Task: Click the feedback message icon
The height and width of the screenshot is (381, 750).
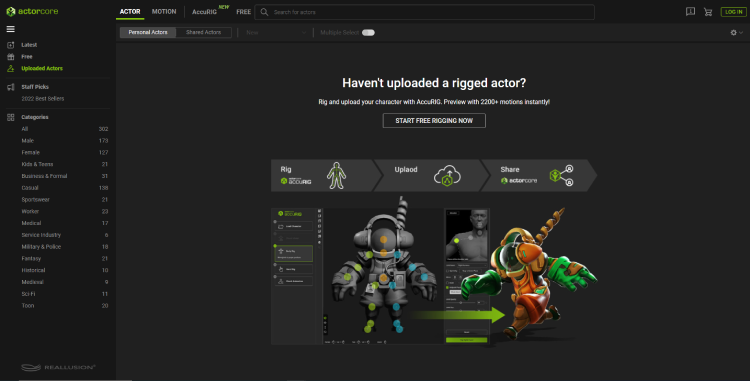Action: (690, 11)
